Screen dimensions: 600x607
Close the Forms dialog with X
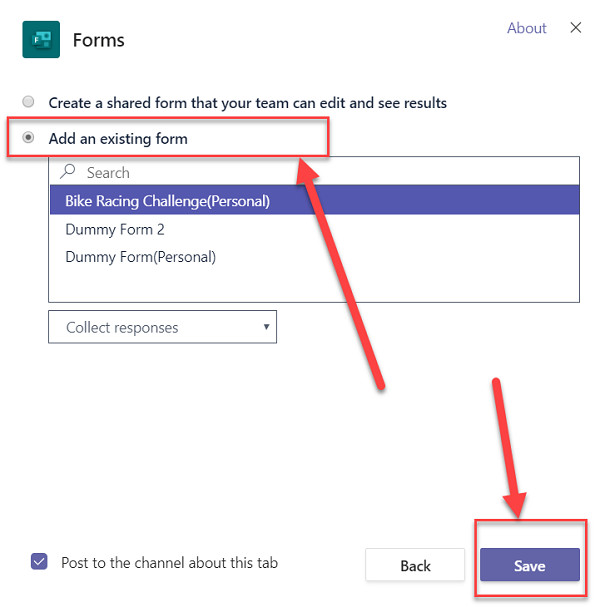tap(576, 27)
